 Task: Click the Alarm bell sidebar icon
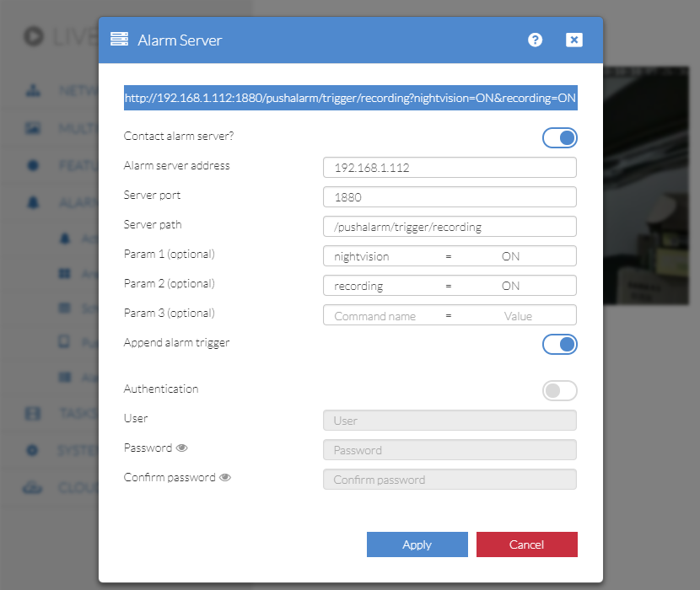pos(34,202)
